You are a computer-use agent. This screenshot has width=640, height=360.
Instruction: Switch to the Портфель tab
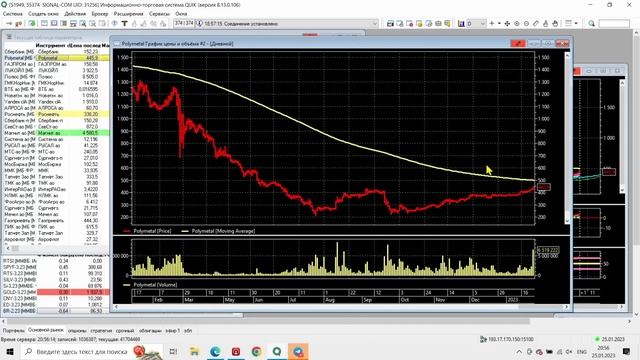pyautogui.click(x=13, y=331)
